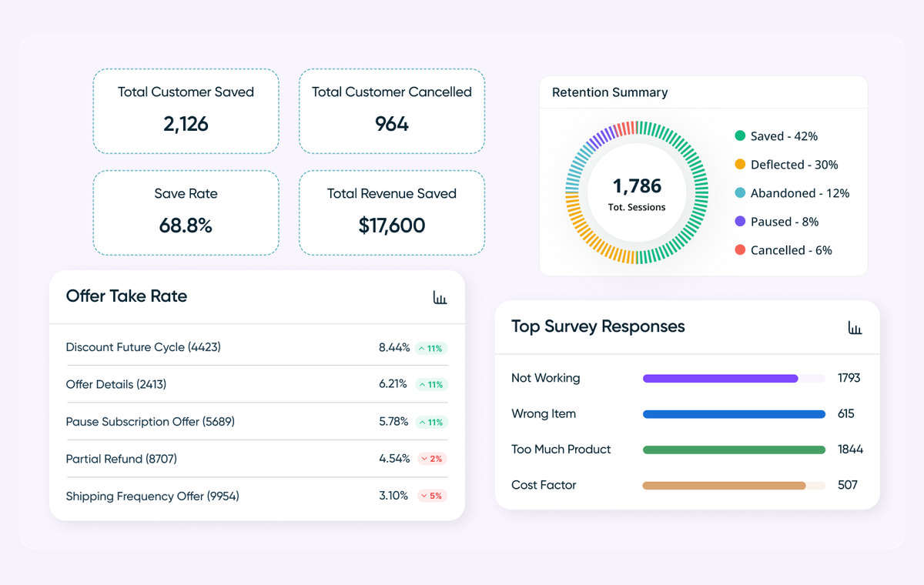The height and width of the screenshot is (585, 924).
Task: Open the Save Rate card
Action: coord(186,212)
